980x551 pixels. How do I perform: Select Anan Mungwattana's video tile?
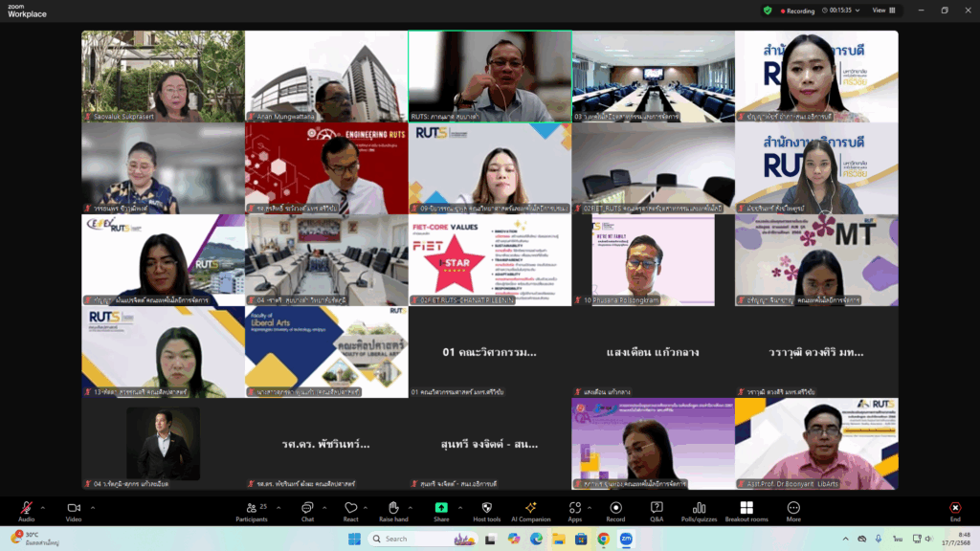326,77
